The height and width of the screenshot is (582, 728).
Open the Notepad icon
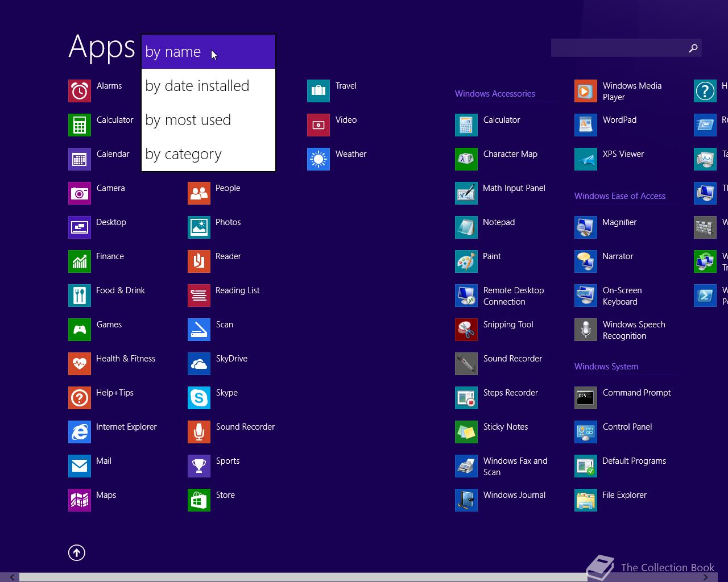[x=466, y=227]
